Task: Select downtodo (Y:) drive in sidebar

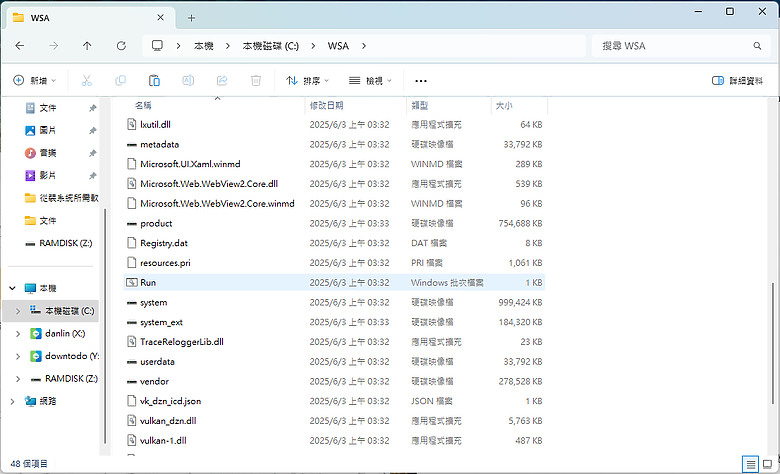Action: coord(65,356)
